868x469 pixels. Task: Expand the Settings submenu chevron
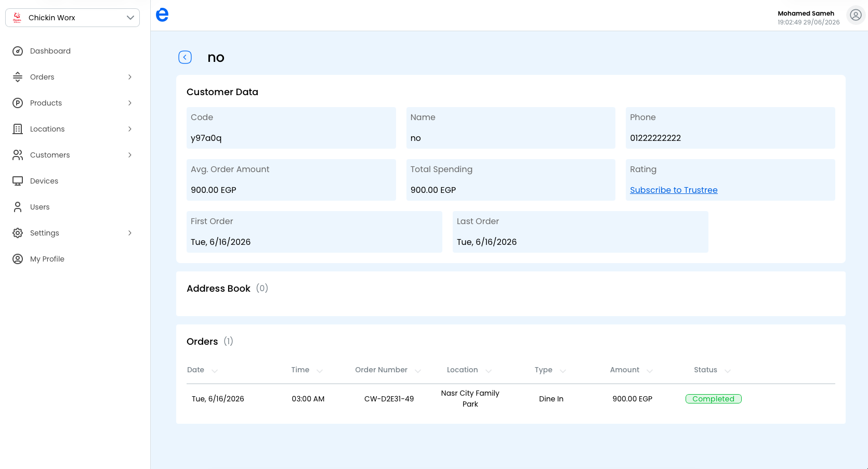pyautogui.click(x=130, y=233)
